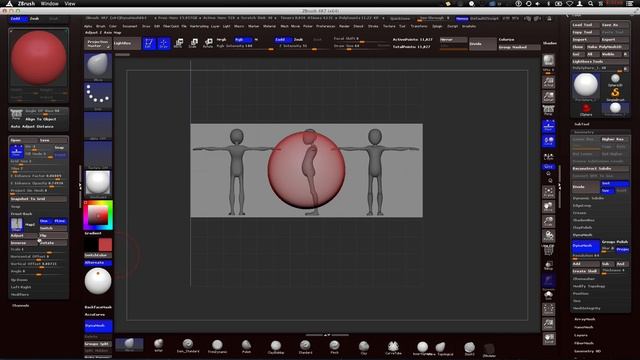Toggle the Mrgb button

point(222,40)
